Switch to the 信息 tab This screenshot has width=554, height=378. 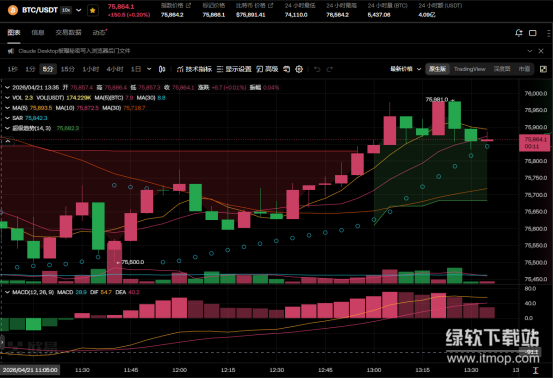click(38, 33)
